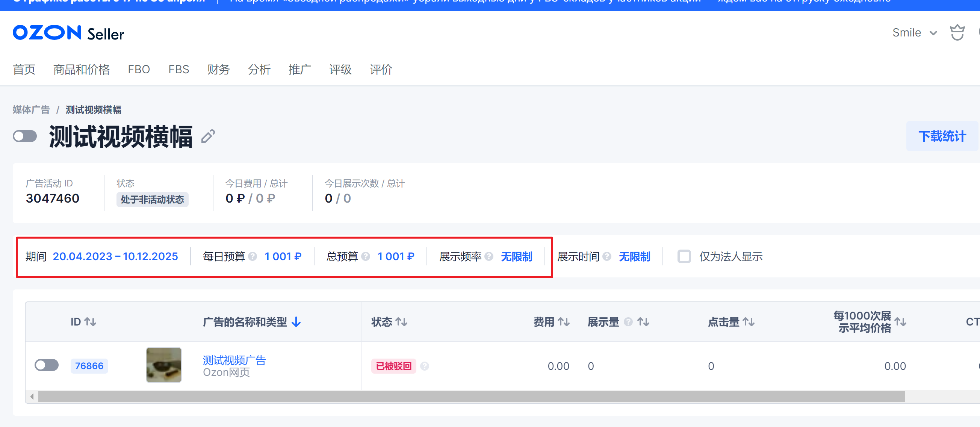980x427 pixels.
Task: Open 展示频率 无限制 setting
Action: (x=516, y=256)
